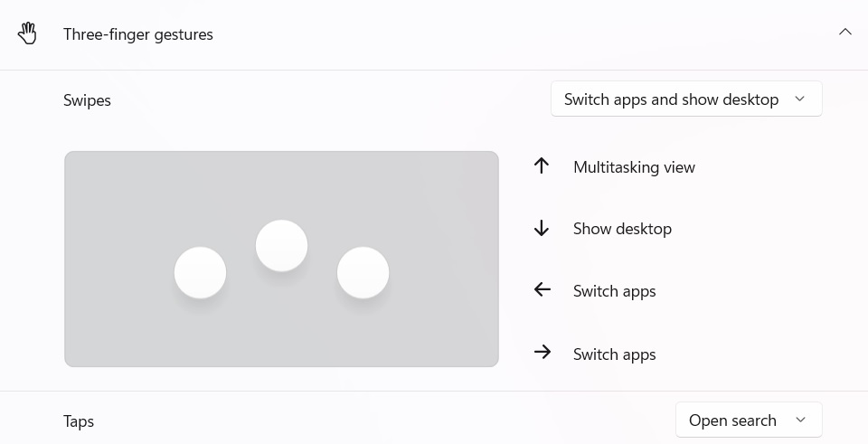868x444 pixels.
Task: Click Switch apps label beside left arrow
Action: point(614,291)
